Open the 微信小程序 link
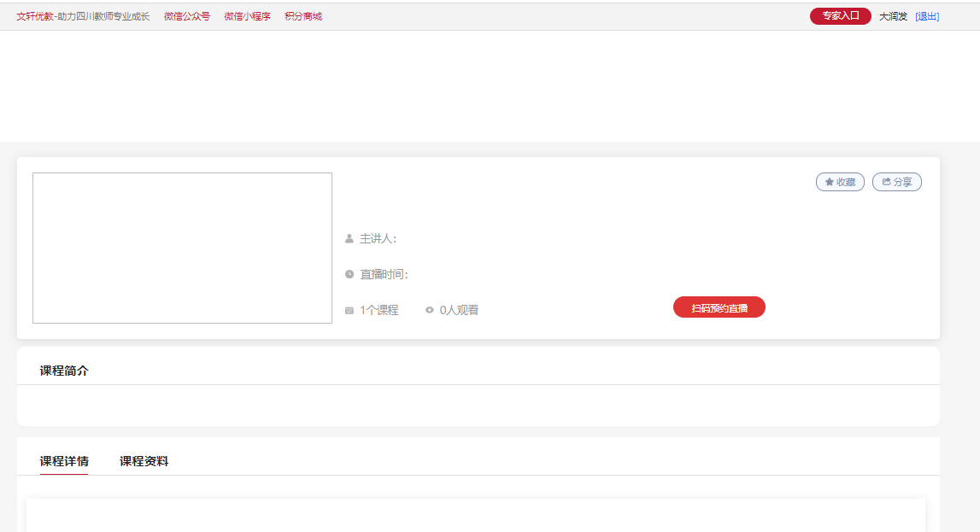Screen dimensions: 980x532 (247, 16)
